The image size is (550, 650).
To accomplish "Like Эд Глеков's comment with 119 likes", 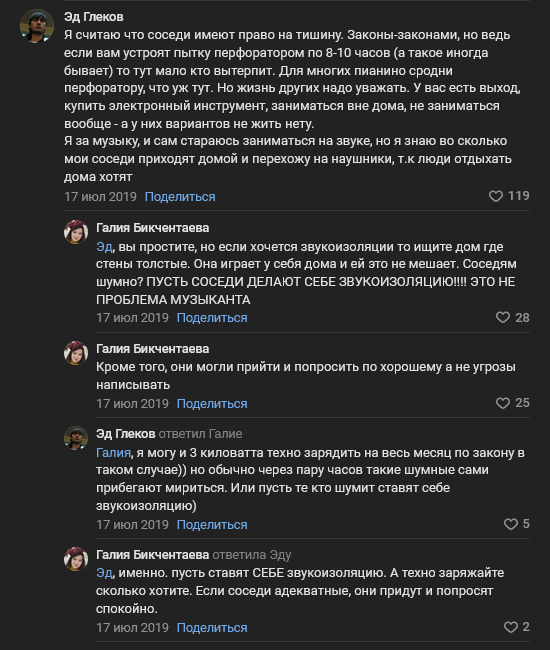I will coord(496,196).
